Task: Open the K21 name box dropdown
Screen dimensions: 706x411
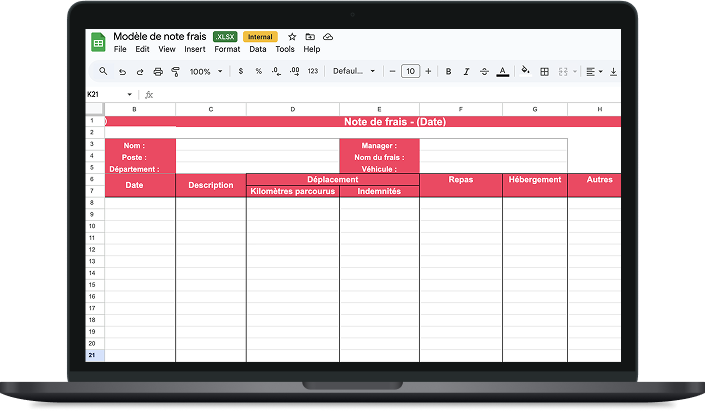Action: [129, 95]
